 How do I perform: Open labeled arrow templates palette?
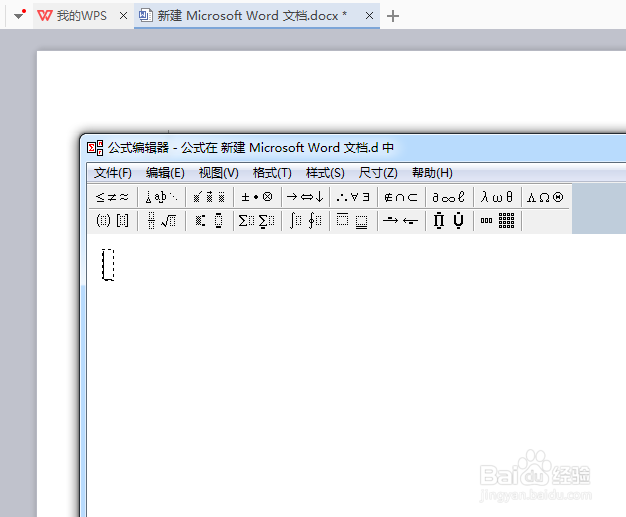[401, 220]
